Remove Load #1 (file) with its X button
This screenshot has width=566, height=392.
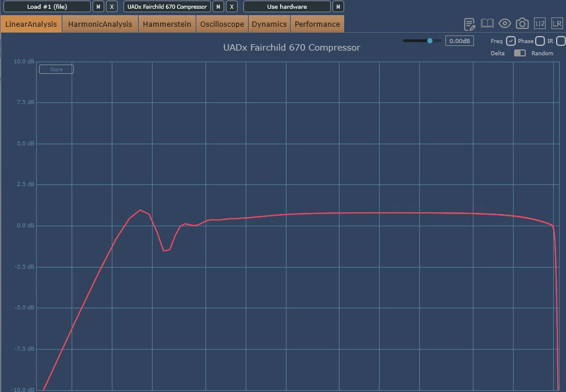[112, 6]
